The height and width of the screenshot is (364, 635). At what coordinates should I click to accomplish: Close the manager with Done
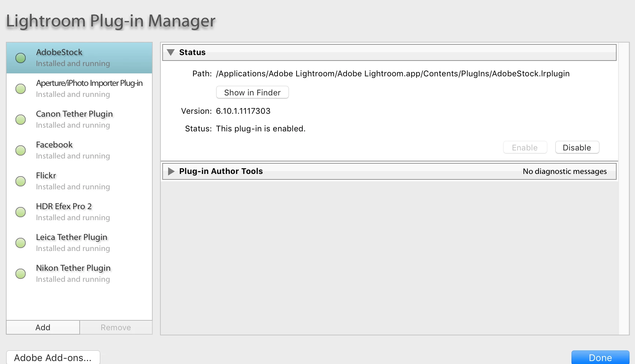point(600,358)
